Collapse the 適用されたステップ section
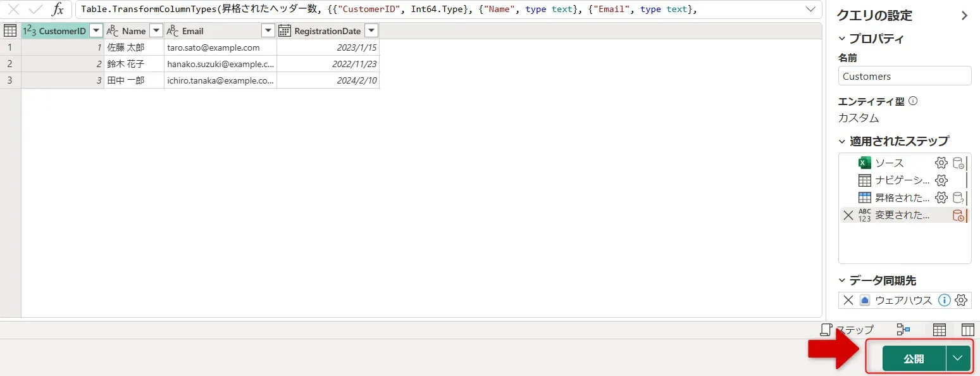The height and width of the screenshot is (376, 980). 843,141
